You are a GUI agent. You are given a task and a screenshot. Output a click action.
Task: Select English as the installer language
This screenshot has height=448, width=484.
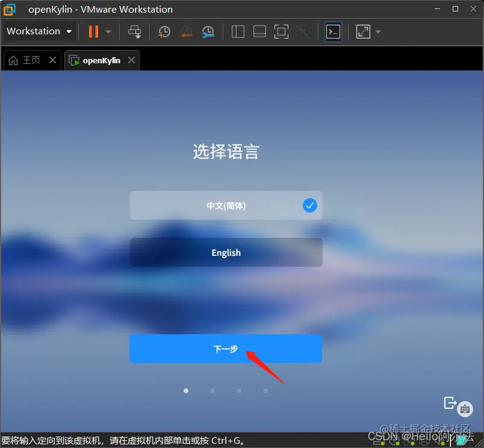(226, 252)
